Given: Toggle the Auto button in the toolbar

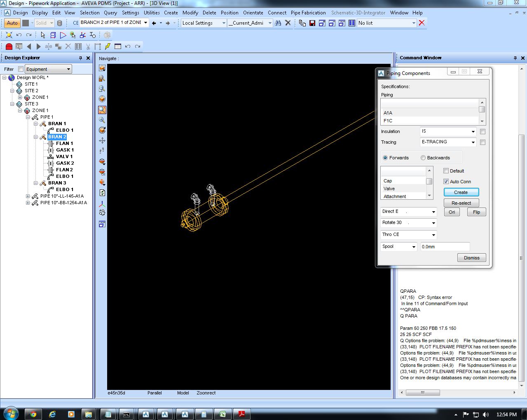Looking at the screenshot, I should click(12, 23).
